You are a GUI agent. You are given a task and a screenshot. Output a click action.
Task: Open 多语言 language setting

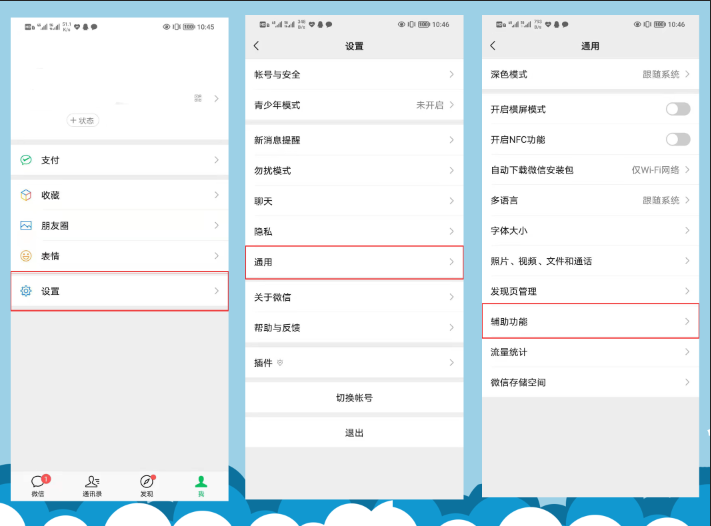590,200
